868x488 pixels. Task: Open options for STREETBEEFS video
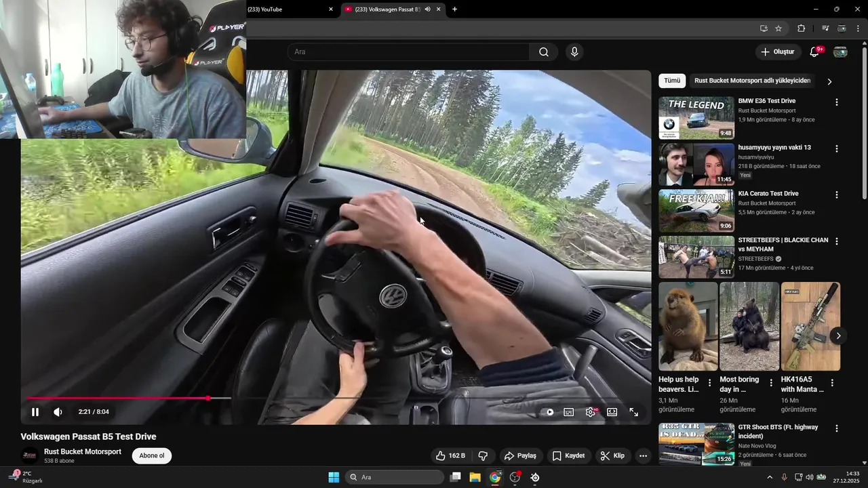836,241
